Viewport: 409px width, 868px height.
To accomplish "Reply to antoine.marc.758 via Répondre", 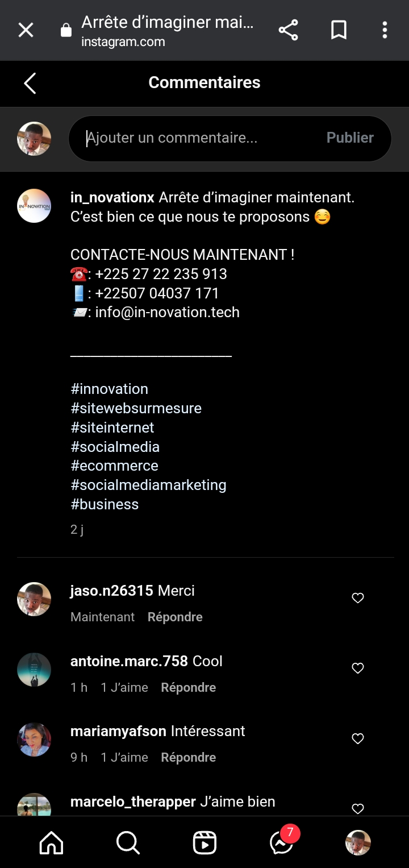I will click(x=188, y=688).
